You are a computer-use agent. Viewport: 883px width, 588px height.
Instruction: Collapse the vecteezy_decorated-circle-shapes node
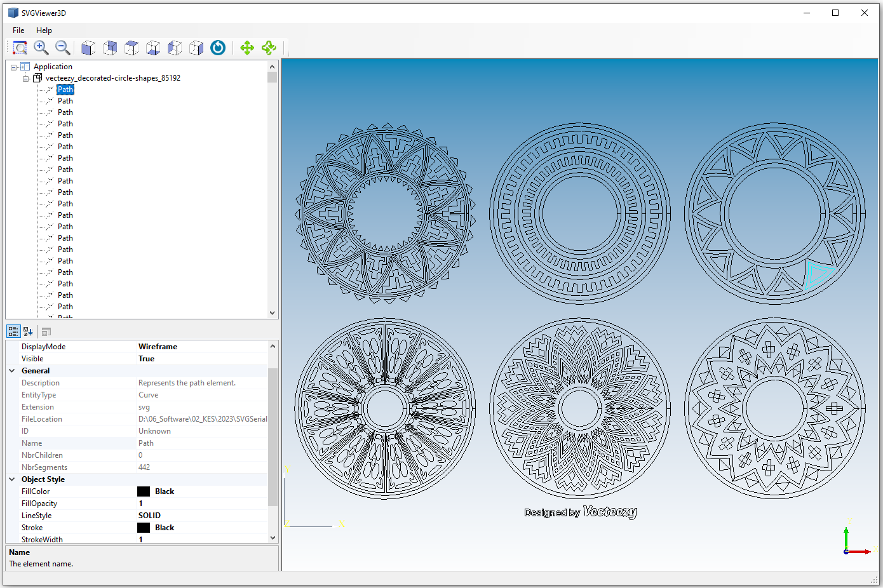click(26, 79)
